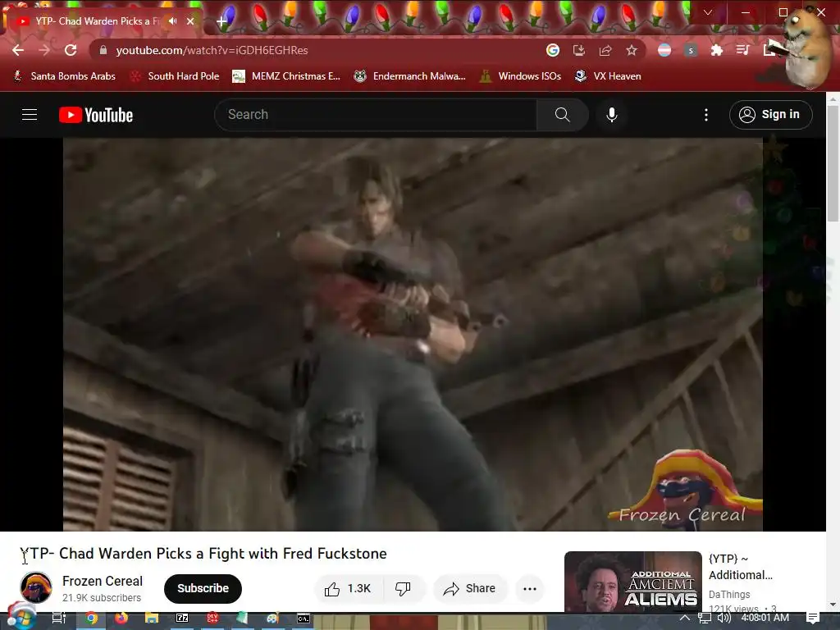Show hidden tray icons chevron

[685, 618]
